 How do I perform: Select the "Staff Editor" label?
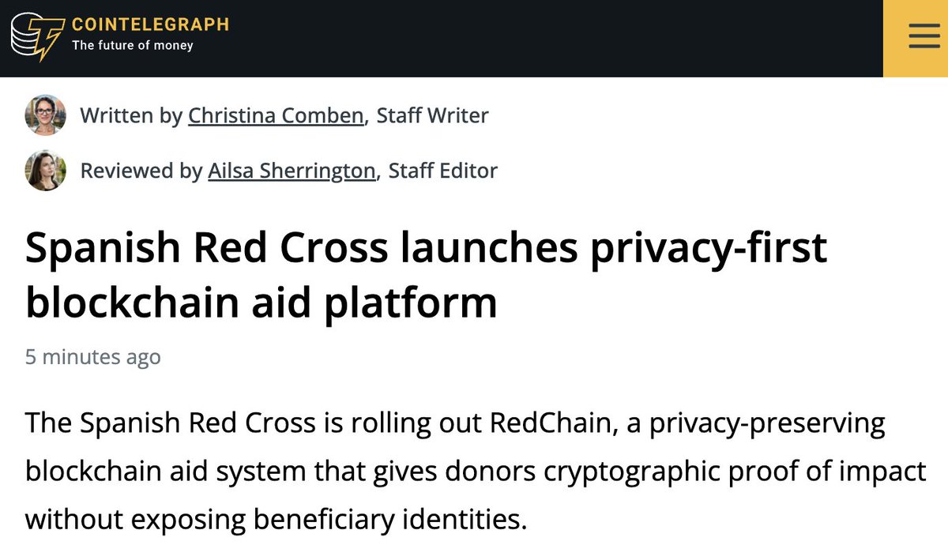pyautogui.click(x=442, y=171)
